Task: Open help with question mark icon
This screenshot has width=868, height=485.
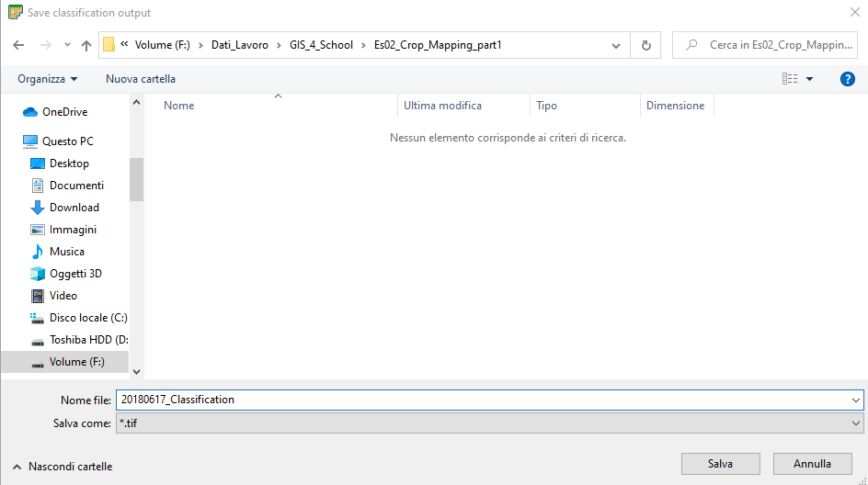Action: pyautogui.click(x=847, y=79)
